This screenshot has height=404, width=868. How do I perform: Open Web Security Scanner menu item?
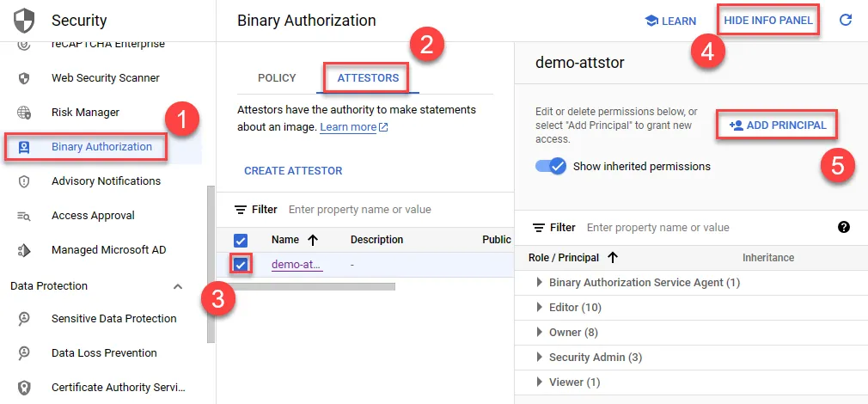click(x=106, y=78)
